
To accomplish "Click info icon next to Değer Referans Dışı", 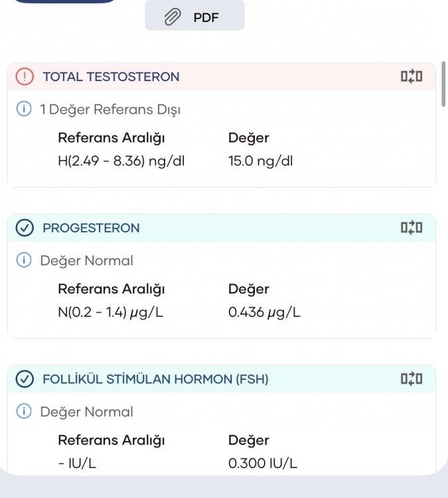I will click(x=24, y=109).
